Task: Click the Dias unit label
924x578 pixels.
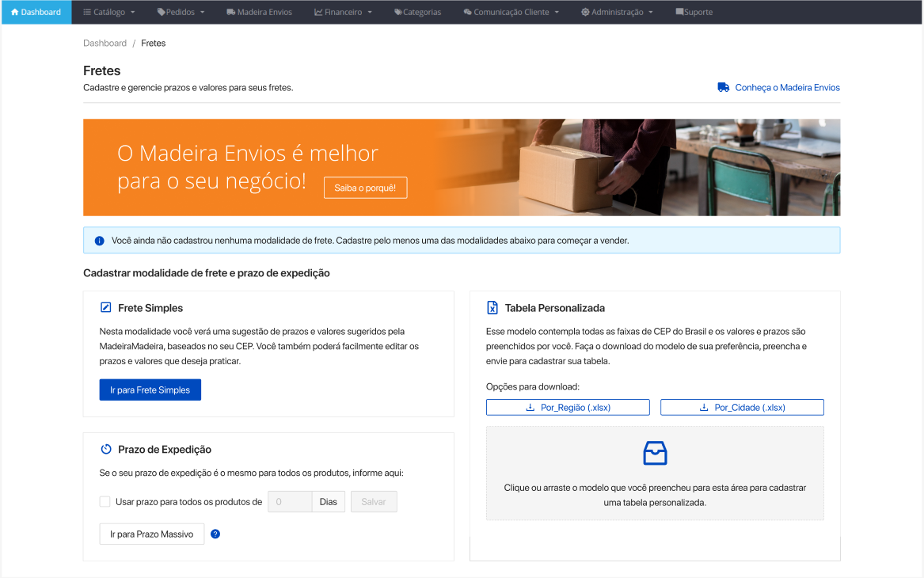Action: click(329, 501)
